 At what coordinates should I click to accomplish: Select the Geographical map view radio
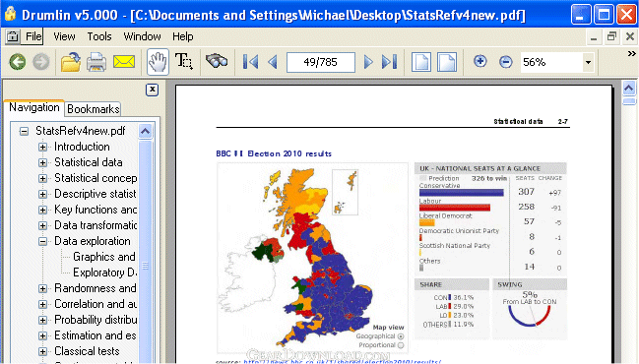coord(401,336)
